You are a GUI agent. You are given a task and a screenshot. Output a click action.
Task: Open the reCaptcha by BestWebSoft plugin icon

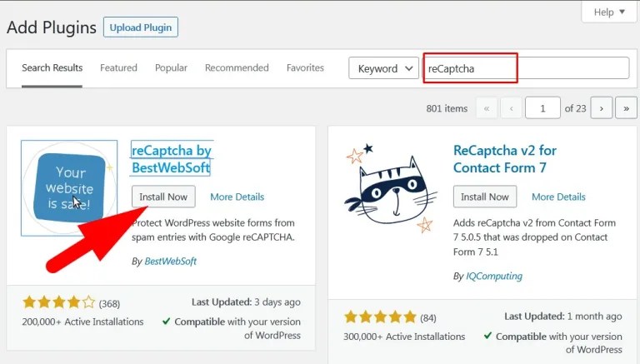(x=69, y=188)
